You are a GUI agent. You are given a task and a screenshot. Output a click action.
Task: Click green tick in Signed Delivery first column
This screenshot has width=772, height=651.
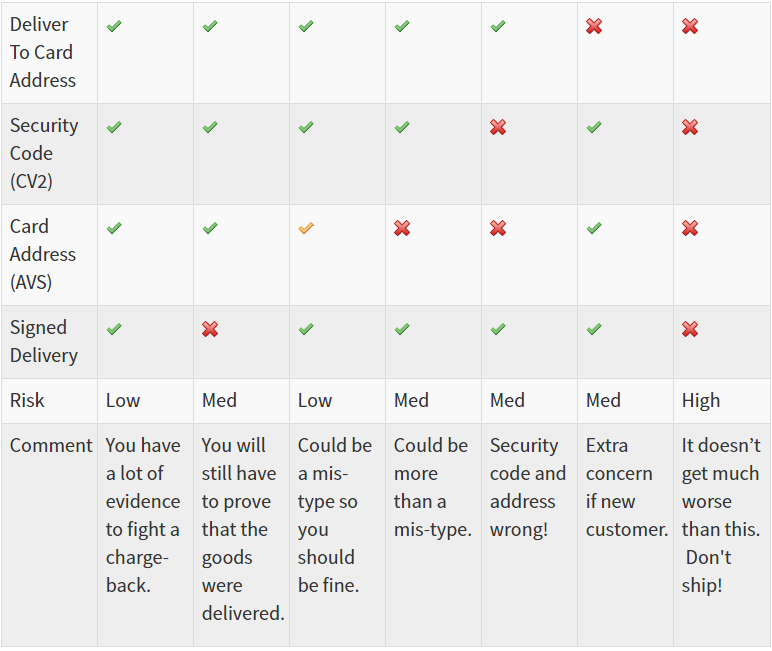[114, 329]
